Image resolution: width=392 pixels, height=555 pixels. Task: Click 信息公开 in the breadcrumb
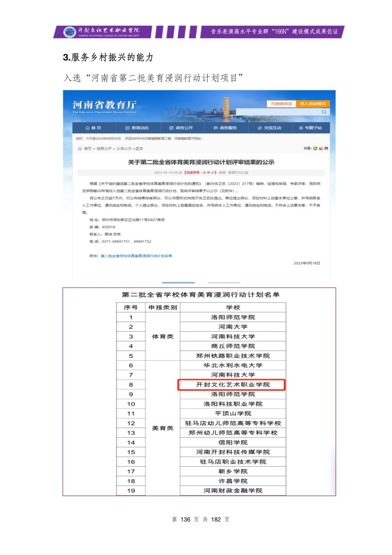coord(104,148)
